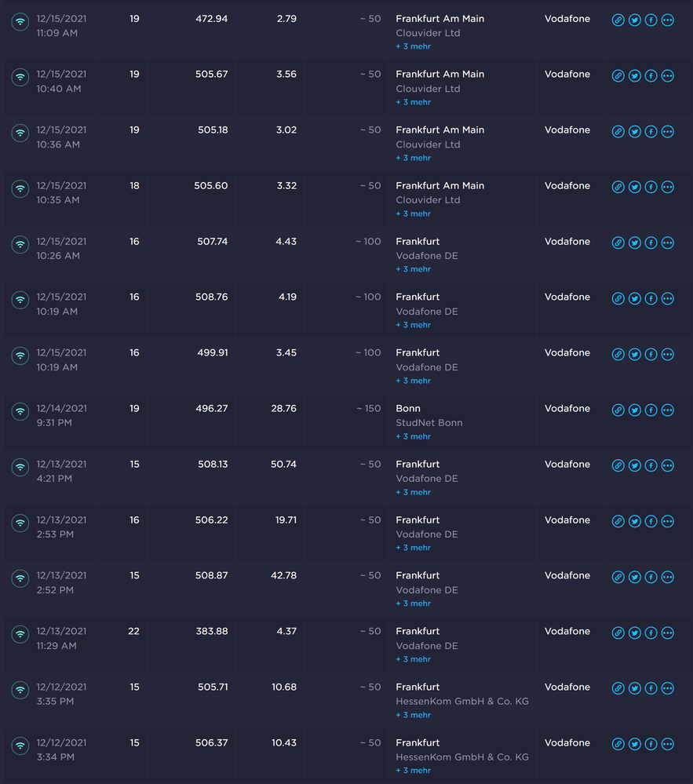This screenshot has width=693, height=784.
Task: Expand '+ 3 mehr' in the 4:21 PM row
Action: [x=413, y=492]
